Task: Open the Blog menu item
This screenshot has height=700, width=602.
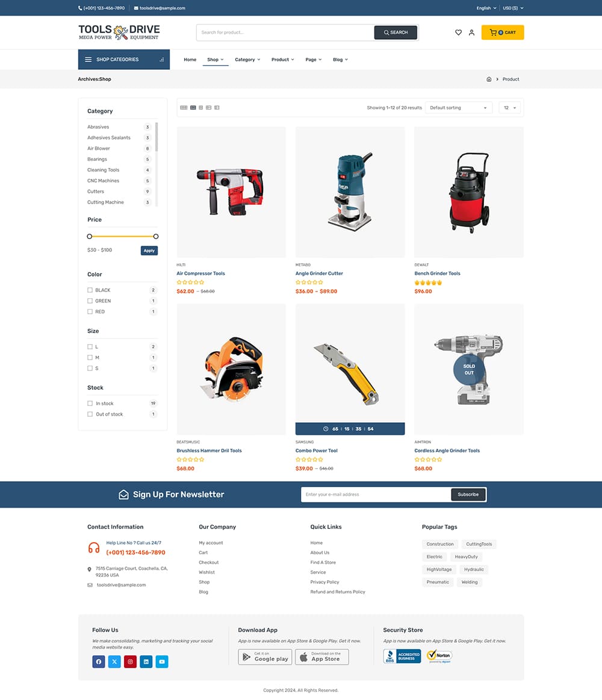Action: click(x=340, y=60)
